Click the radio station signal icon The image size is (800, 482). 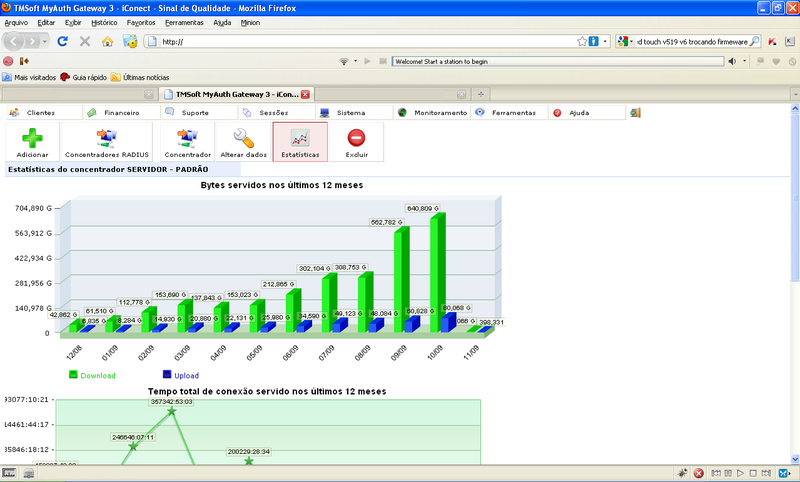[x=344, y=61]
